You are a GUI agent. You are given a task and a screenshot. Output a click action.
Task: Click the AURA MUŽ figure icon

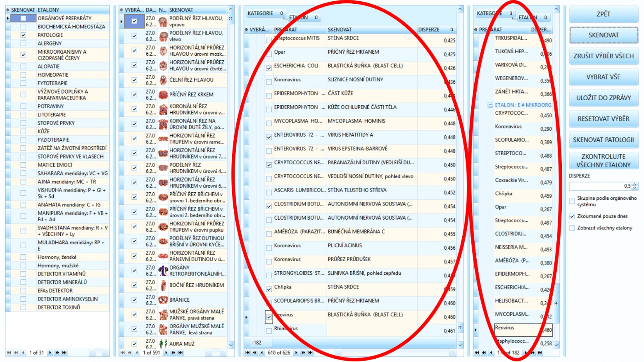[163, 343]
